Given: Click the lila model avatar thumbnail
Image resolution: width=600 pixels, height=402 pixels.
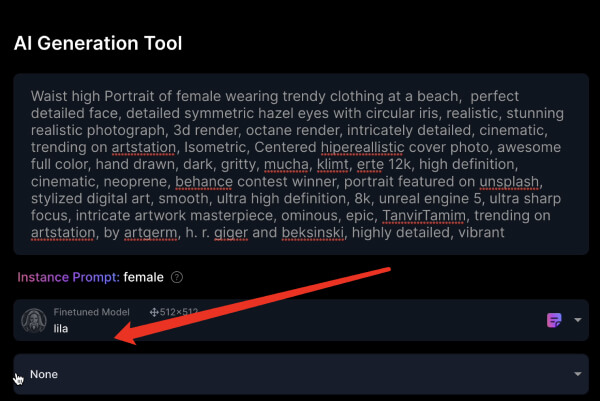Looking at the screenshot, I should coord(34,320).
